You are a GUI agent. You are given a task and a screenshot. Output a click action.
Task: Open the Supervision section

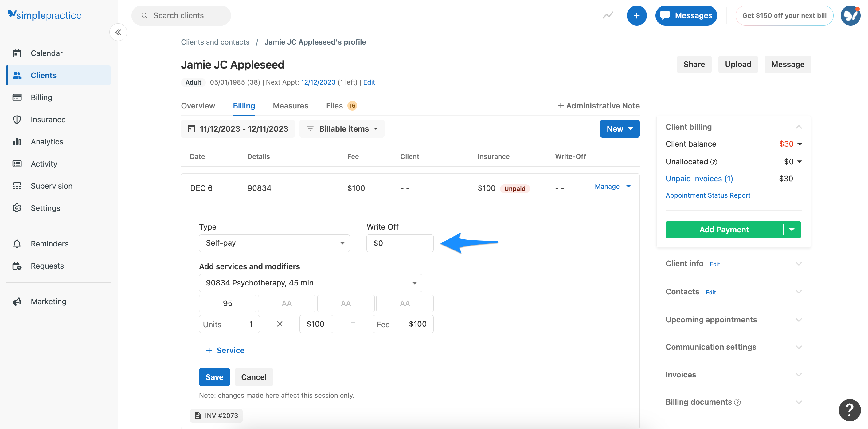(51, 186)
